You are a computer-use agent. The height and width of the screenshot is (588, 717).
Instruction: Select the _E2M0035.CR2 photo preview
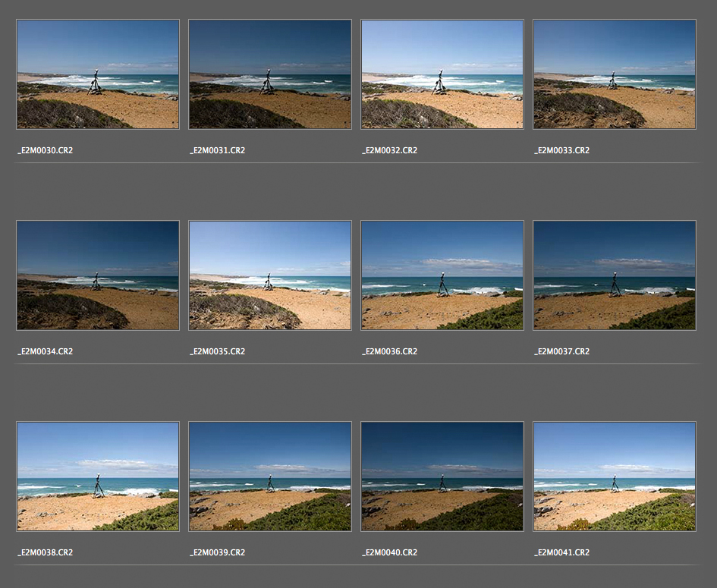[270, 275]
